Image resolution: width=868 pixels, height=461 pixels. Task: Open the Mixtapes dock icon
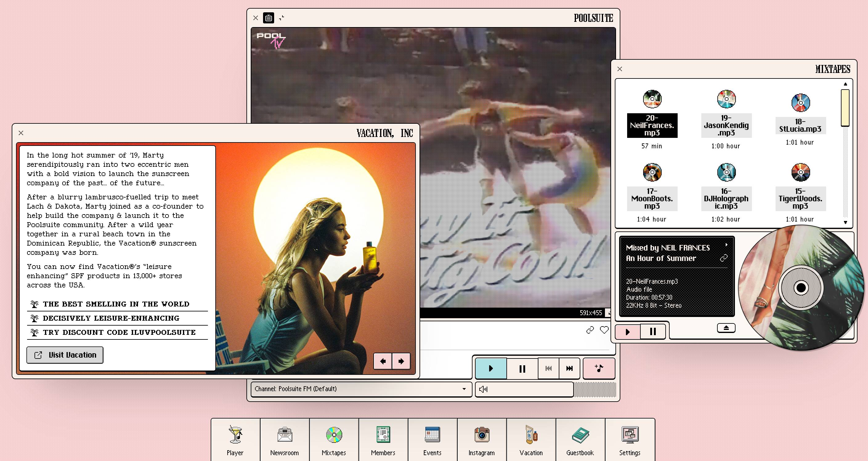334,440
